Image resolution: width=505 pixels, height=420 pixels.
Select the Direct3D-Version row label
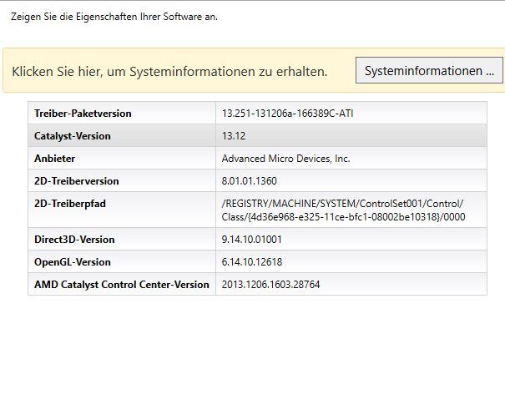tap(74, 240)
